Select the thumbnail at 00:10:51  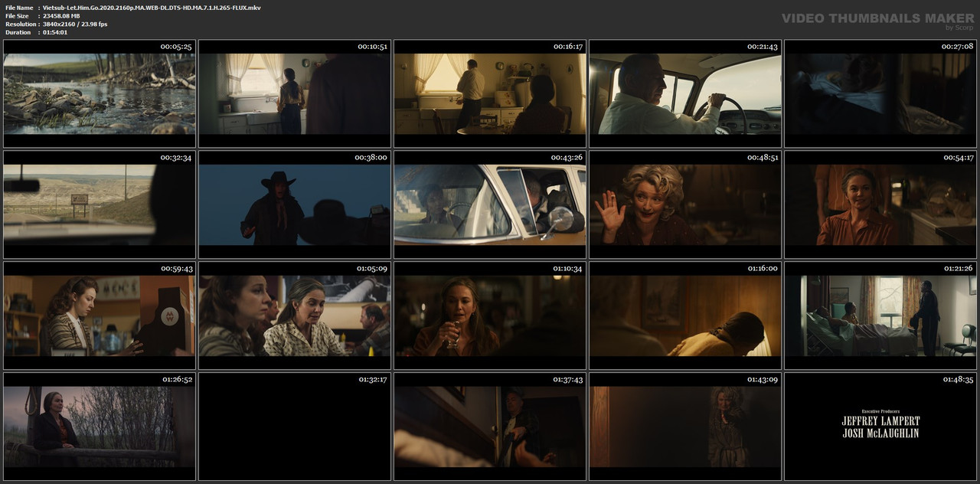[x=295, y=93]
